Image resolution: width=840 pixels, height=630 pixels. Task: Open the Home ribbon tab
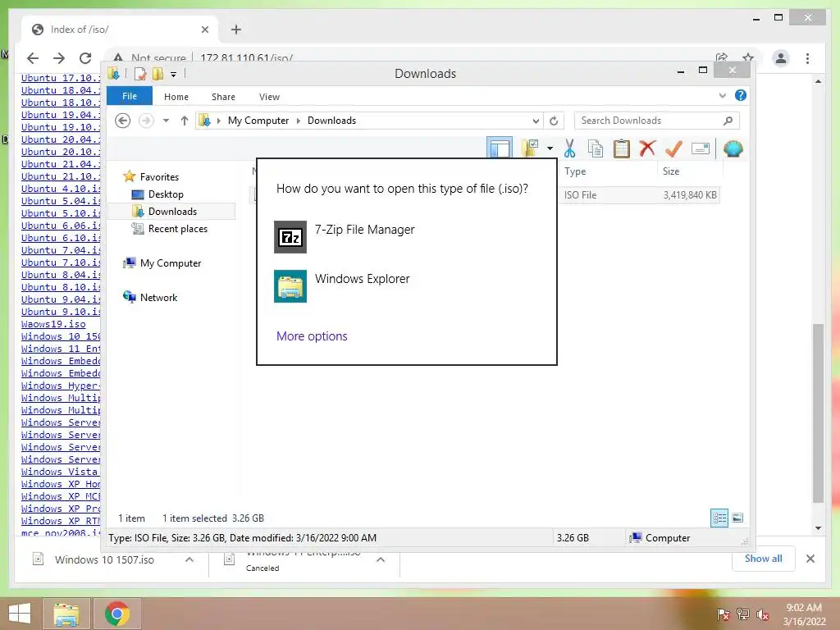(176, 97)
